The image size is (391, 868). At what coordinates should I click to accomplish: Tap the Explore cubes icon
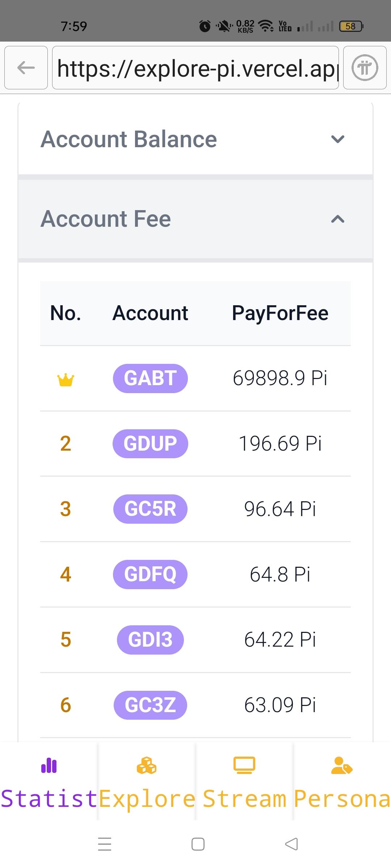tap(147, 765)
